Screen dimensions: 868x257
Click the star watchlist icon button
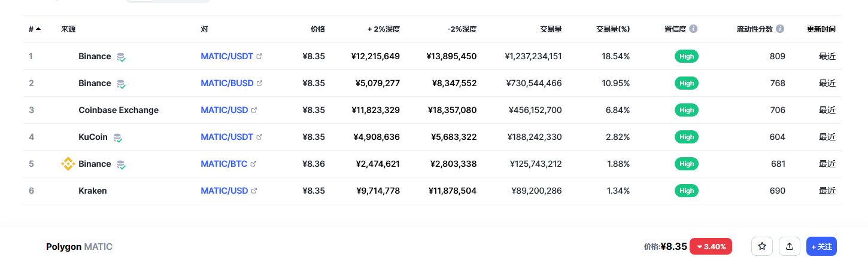762,246
